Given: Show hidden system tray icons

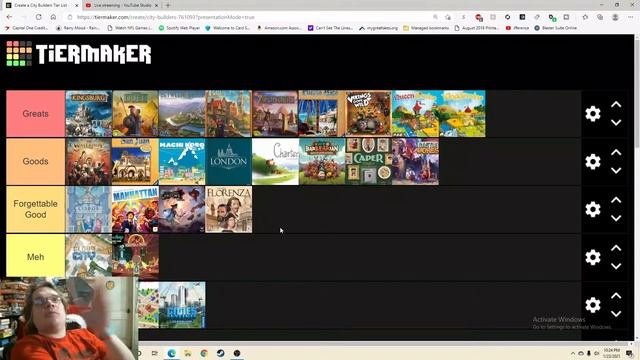Looking at the screenshot, I should [x=573, y=353].
